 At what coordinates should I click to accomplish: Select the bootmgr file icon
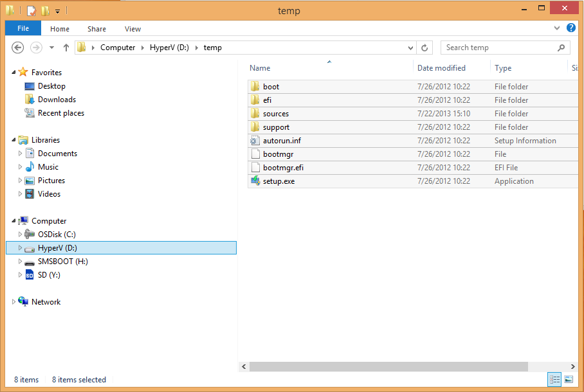coord(255,154)
